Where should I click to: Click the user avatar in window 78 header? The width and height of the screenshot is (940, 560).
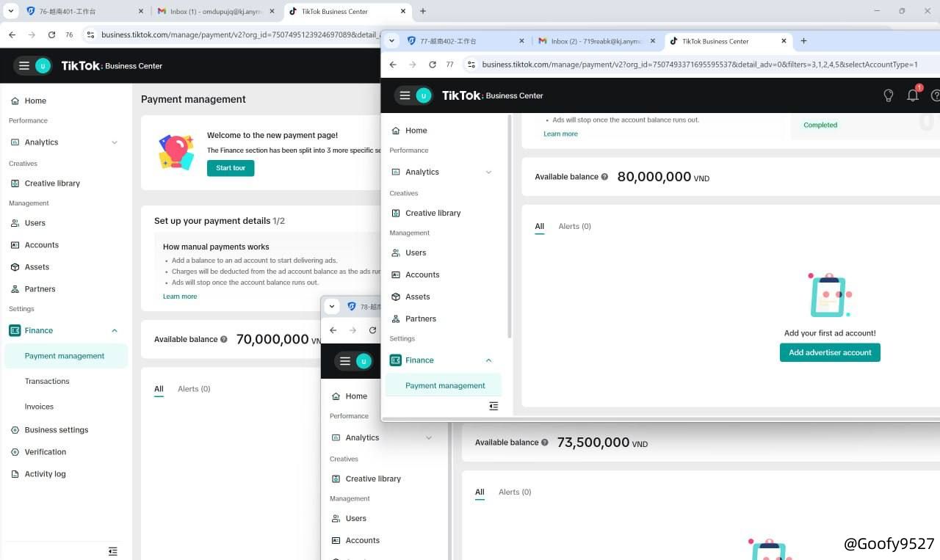click(364, 361)
